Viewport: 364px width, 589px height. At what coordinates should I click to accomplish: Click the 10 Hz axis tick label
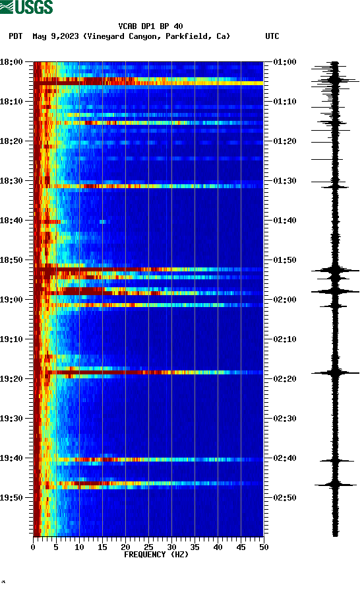[79, 547]
